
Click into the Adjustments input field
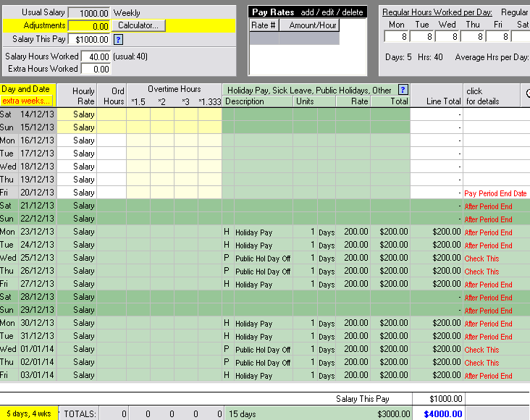pyautogui.click(x=90, y=26)
